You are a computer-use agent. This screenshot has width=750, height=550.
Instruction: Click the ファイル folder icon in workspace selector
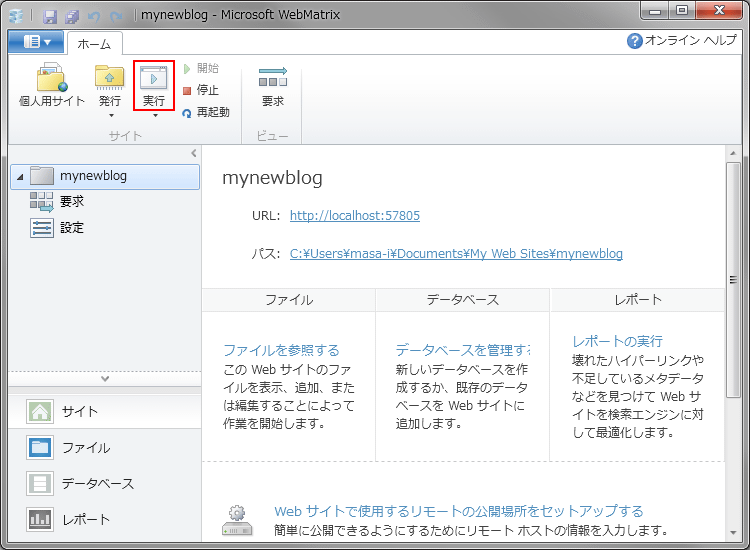[x=40, y=448]
